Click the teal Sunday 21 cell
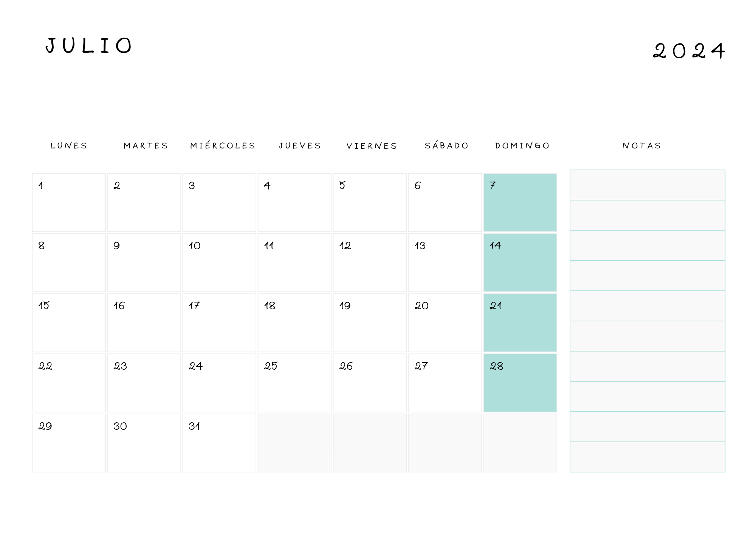The image size is (756, 534). click(520, 323)
